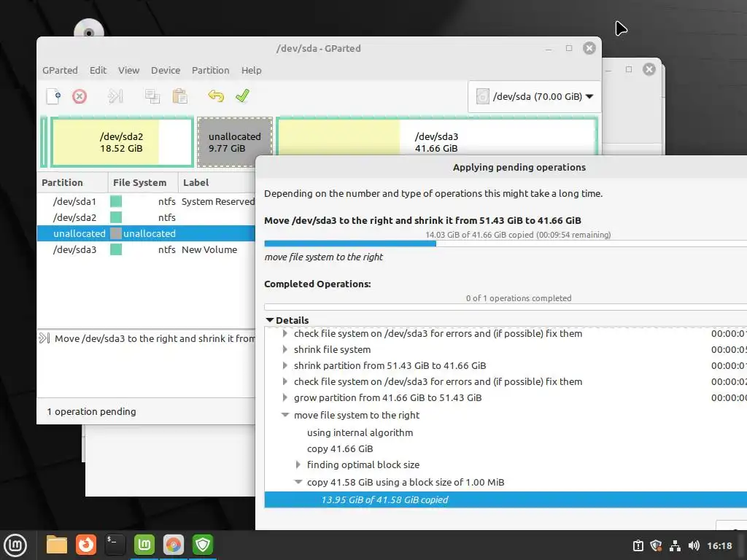Open the sound volume tray icon
This screenshot has height=560, width=747.
pyautogui.click(x=694, y=545)
